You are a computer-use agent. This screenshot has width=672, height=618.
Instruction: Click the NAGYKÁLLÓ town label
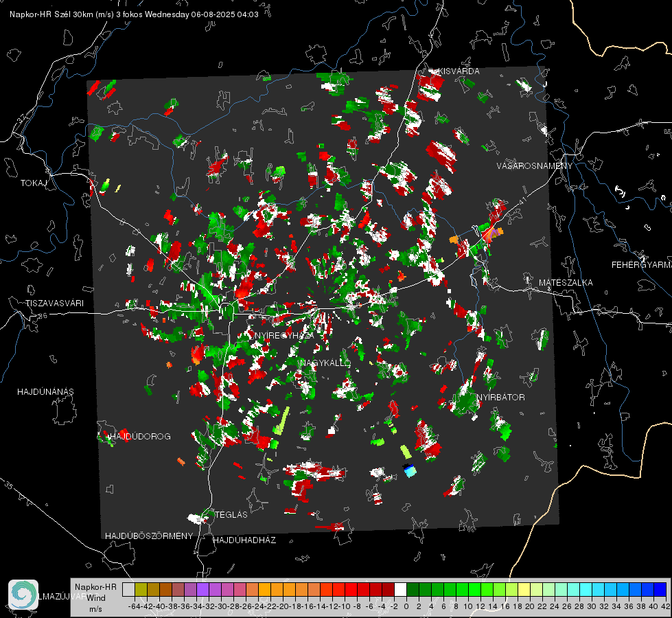[x=325, y=363]
